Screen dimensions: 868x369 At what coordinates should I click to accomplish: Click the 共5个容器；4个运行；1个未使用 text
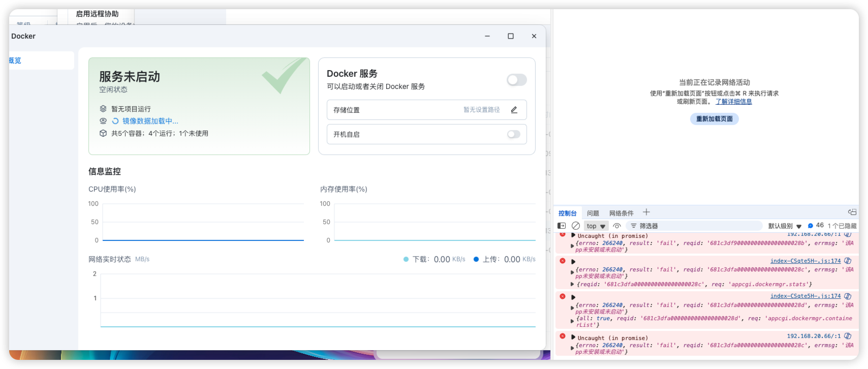coord(160,133)
